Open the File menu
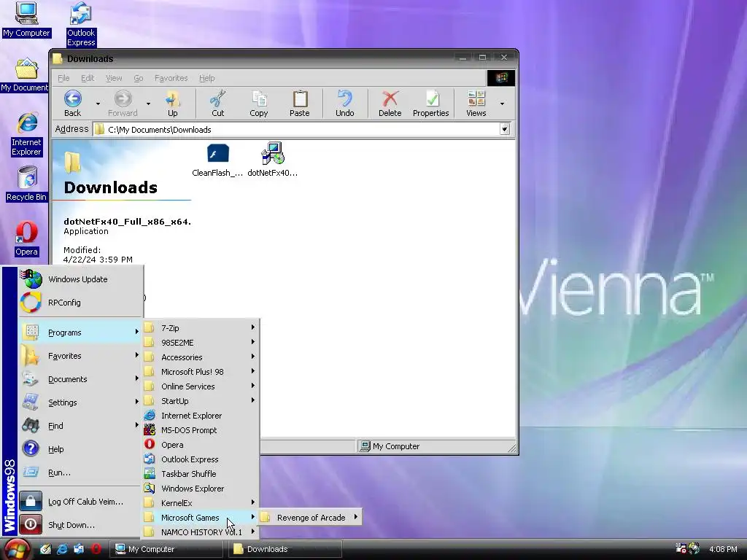The image size is (747, 560). click(x=63, y=78)
